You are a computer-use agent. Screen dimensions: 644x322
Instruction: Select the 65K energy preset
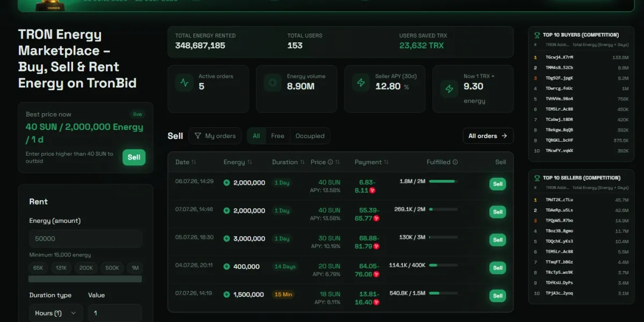[38, 268]
